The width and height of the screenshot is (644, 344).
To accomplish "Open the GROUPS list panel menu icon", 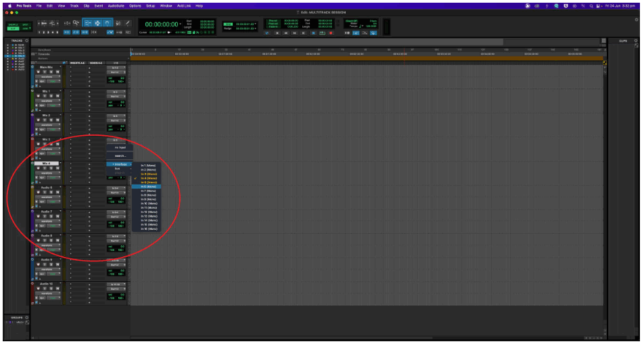I will (x=27, y=318).
